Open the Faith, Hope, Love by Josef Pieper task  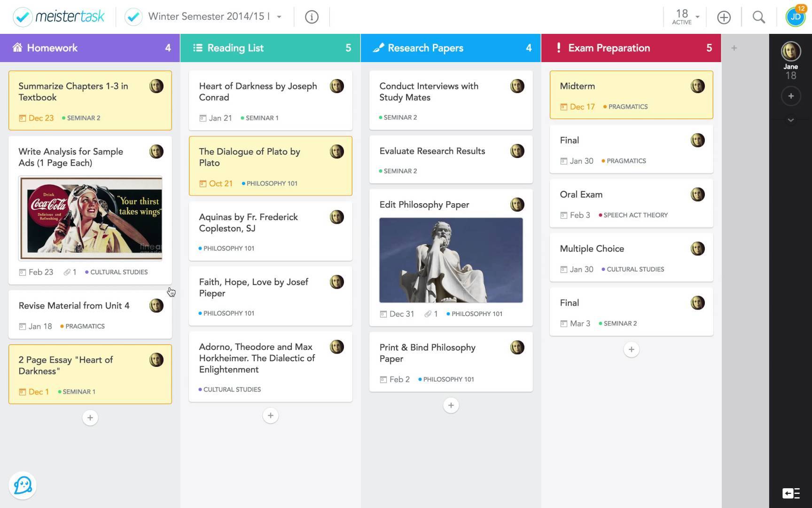tap(271, 296)
